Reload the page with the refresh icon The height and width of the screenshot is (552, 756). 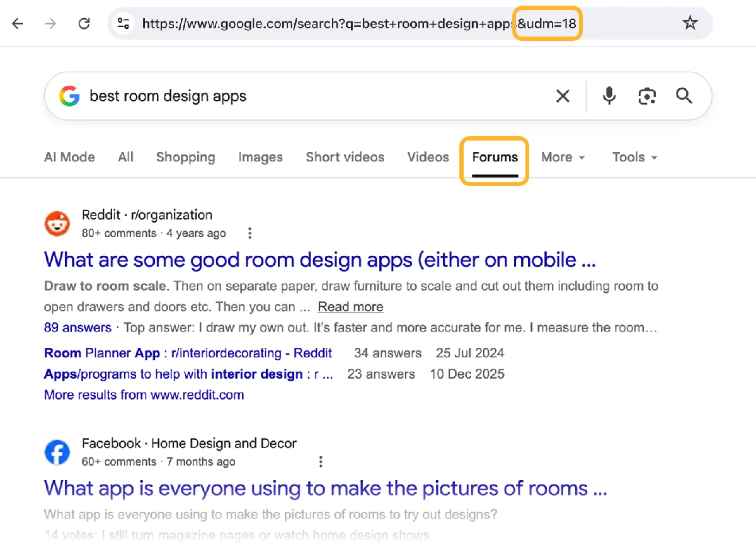click(84, 24)
